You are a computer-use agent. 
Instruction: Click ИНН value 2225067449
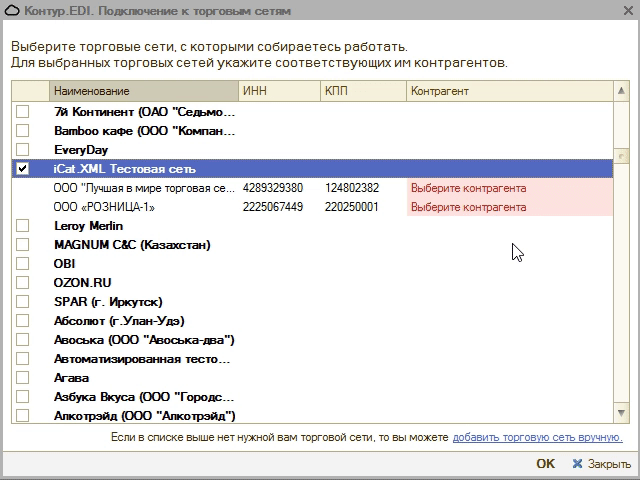tap(273, 207)
